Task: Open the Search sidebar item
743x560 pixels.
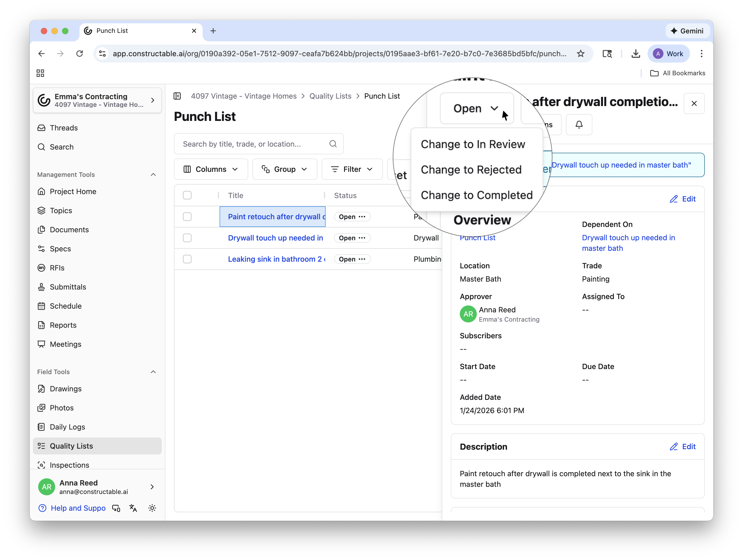Action: click(97, 147)
